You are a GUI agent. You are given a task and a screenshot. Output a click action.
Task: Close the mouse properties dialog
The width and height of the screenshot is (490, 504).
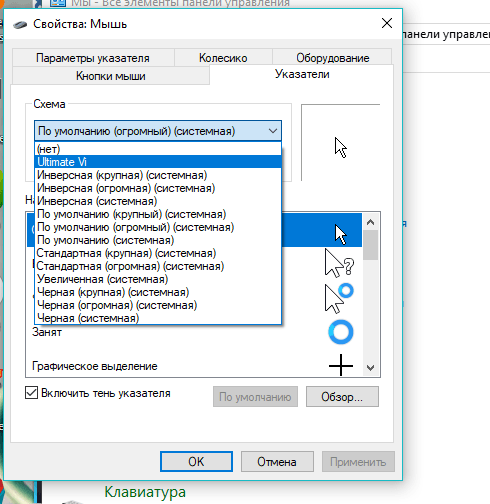(x=387, y=23)
